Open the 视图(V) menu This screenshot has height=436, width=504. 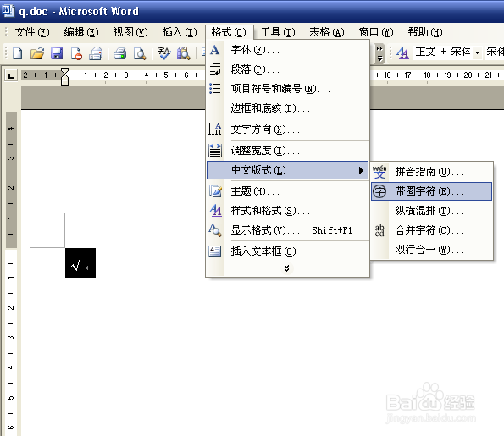click(130, 32)
